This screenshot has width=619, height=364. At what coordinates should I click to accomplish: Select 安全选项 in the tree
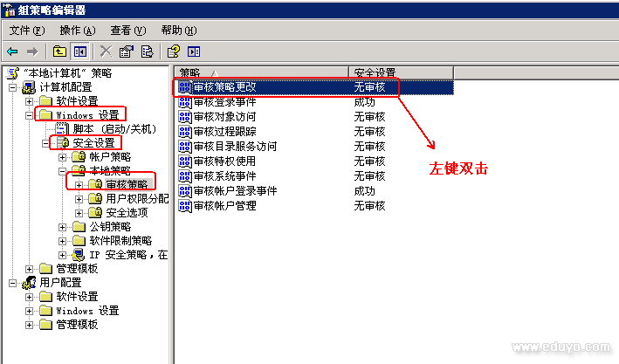pos(127,212)
